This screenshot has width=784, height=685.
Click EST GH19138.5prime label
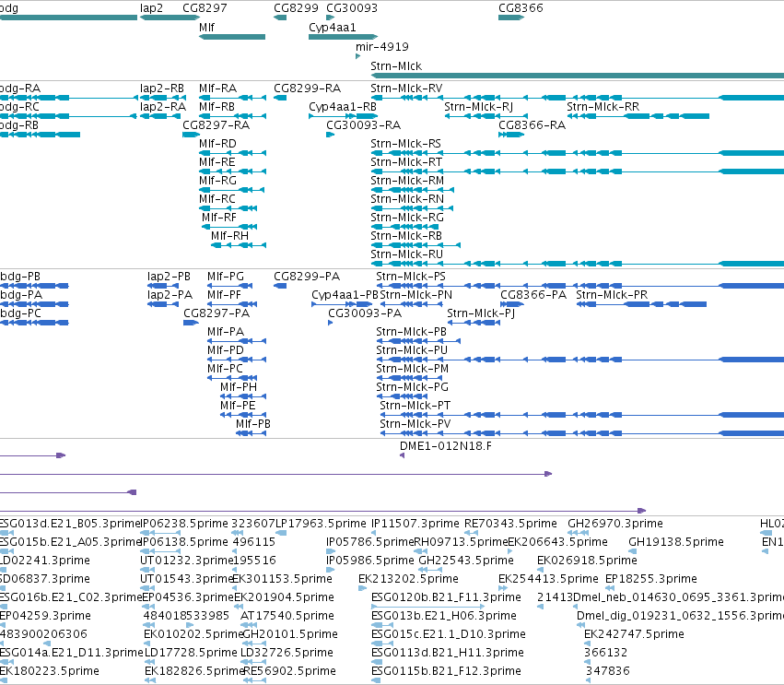point(676,542)
